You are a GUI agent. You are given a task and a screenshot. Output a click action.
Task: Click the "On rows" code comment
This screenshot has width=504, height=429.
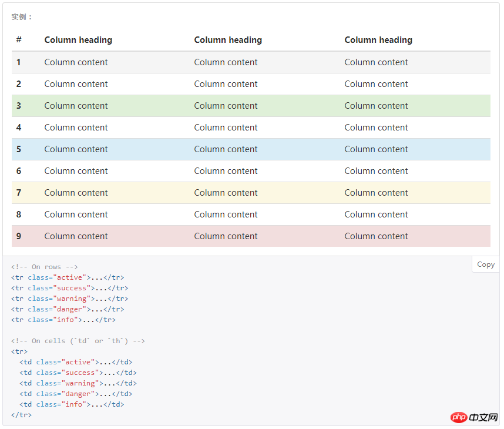[45, 267]
